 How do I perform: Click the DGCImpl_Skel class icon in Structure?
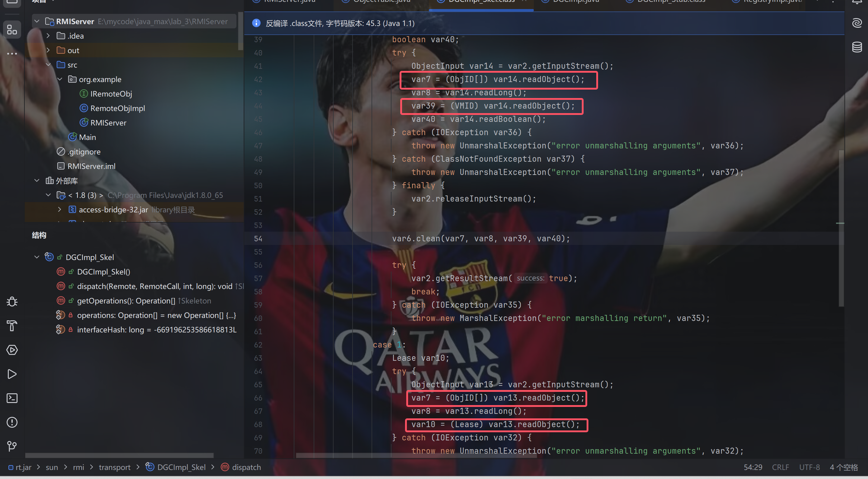tap(49, 257)
